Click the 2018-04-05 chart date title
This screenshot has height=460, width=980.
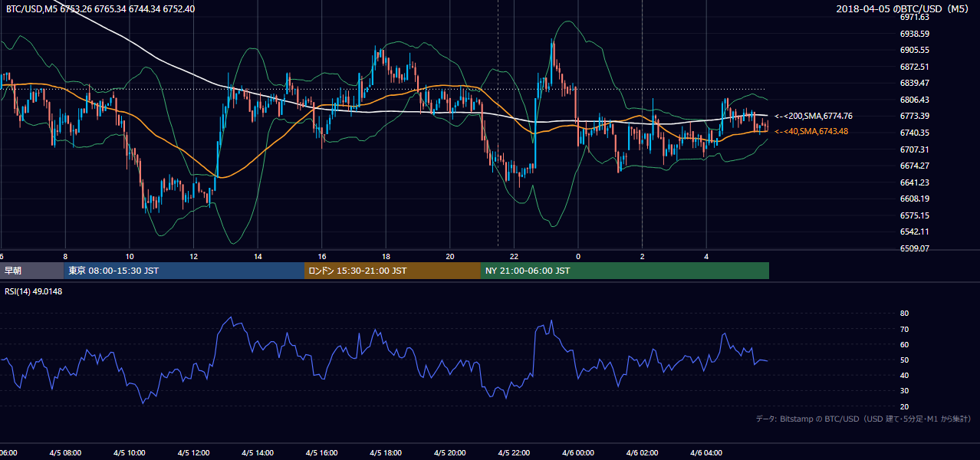[903, 9]
